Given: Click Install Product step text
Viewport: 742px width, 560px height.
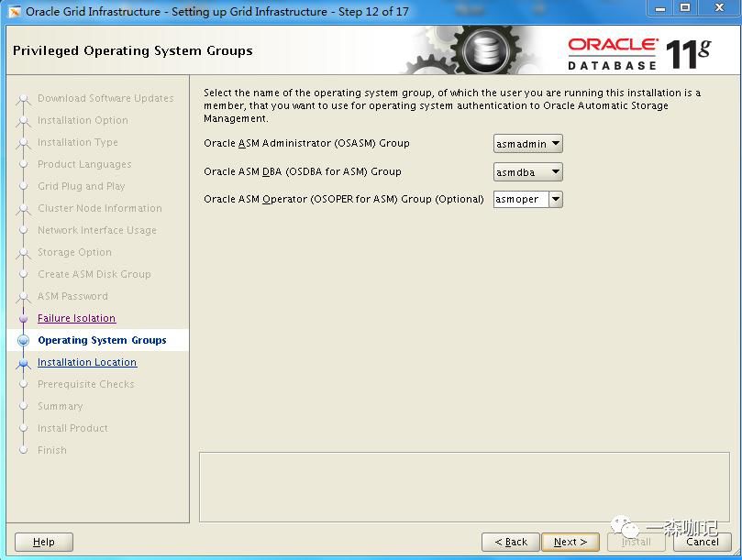Looking at the screenshot, I should click(x=72, y=428).
